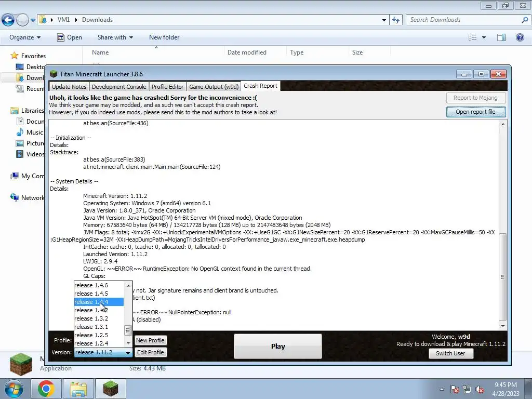This screenshot has height=399, width=532.
Task: Click the Explorer refresh button
Action: (396, 20)
